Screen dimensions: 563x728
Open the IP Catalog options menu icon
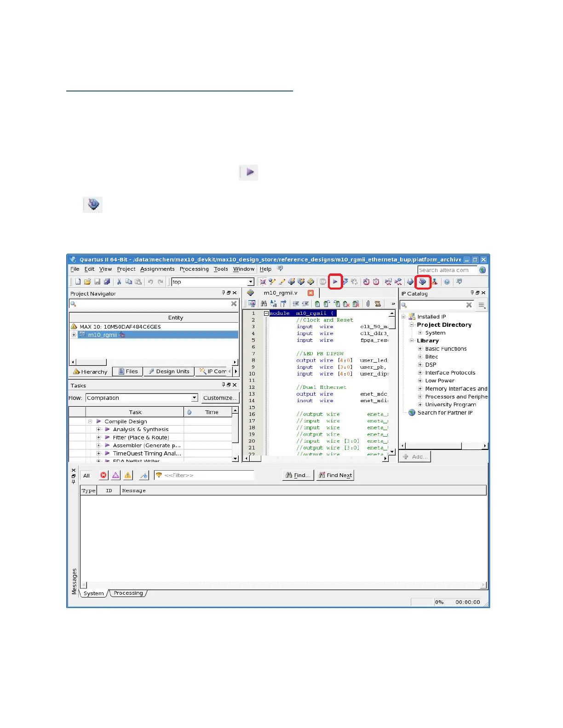(482, 305)
